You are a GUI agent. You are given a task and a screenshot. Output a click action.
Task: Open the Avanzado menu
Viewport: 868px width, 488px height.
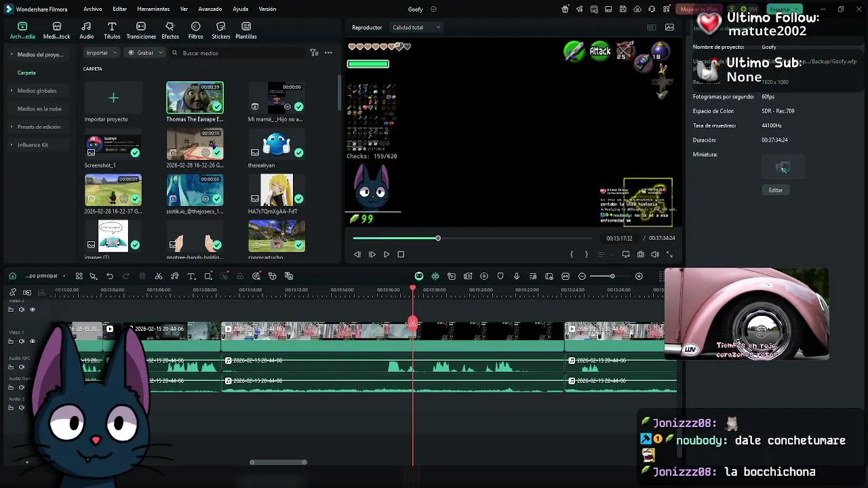[x=210, y=9]
